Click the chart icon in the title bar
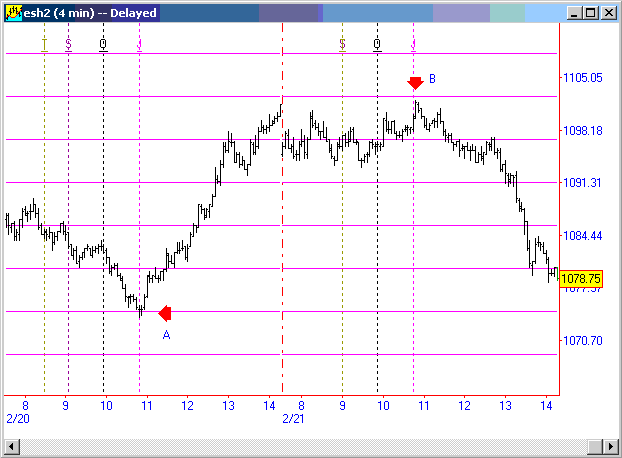 12,13
